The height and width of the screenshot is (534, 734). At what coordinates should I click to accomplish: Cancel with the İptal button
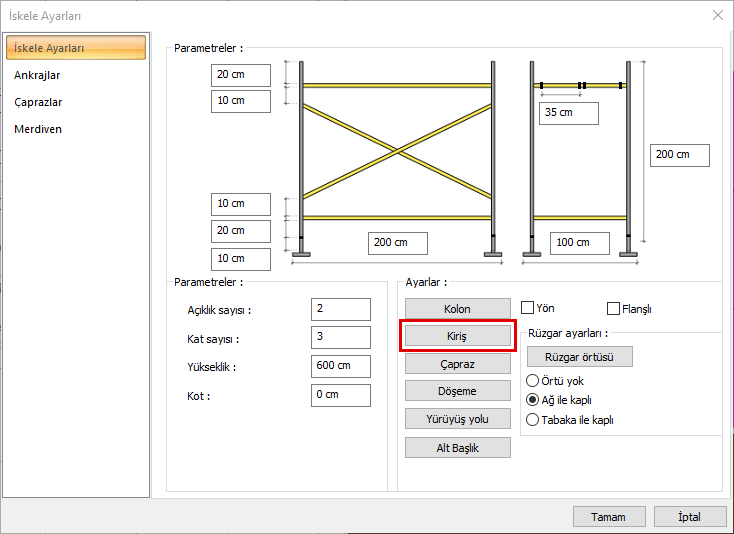point(690,516)
